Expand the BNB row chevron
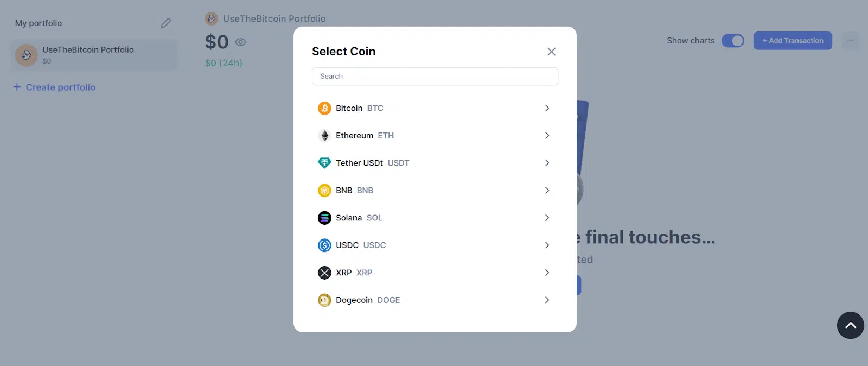This screenshot has height=366, width=868. (x=547, y=191)
